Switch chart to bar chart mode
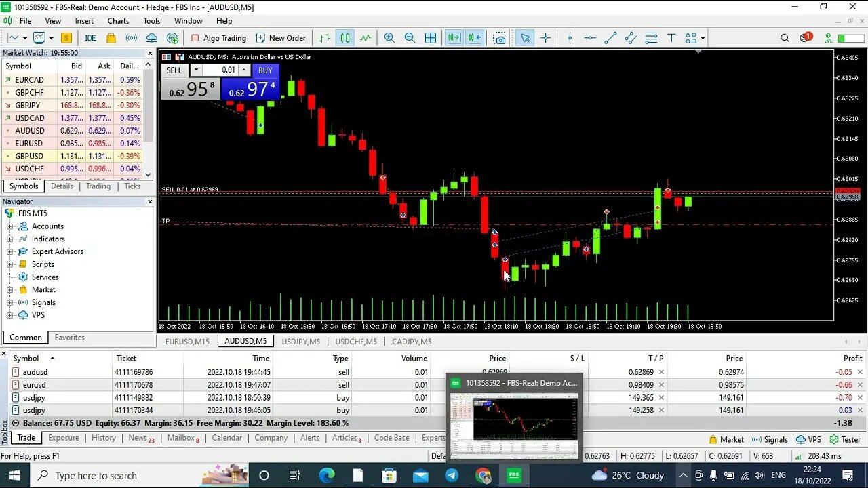 click(325, 38)
